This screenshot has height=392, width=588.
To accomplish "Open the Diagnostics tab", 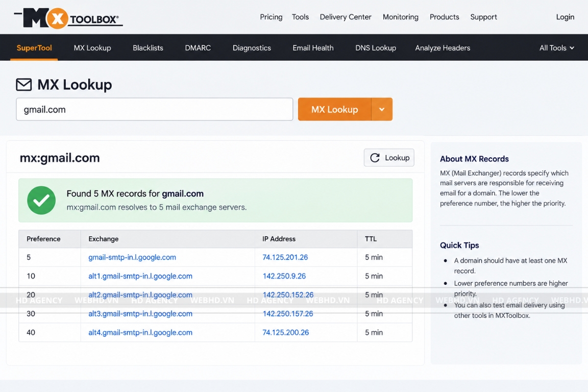I will point(252,47).
